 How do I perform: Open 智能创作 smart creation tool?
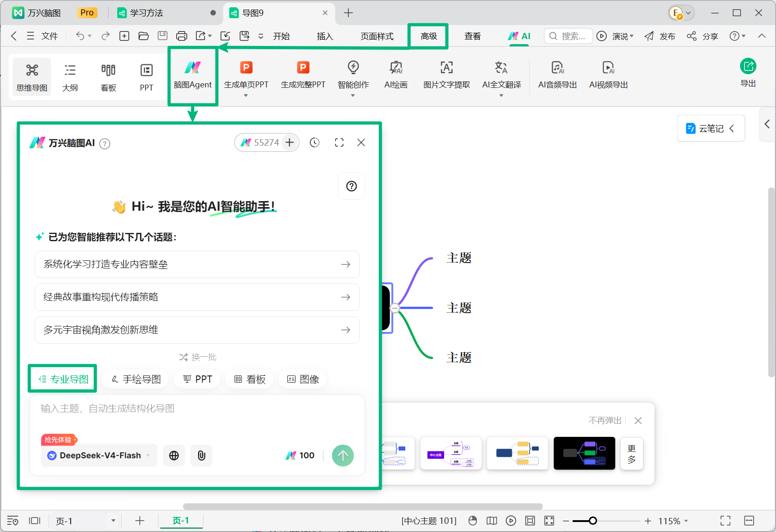[x=353, y=76]
